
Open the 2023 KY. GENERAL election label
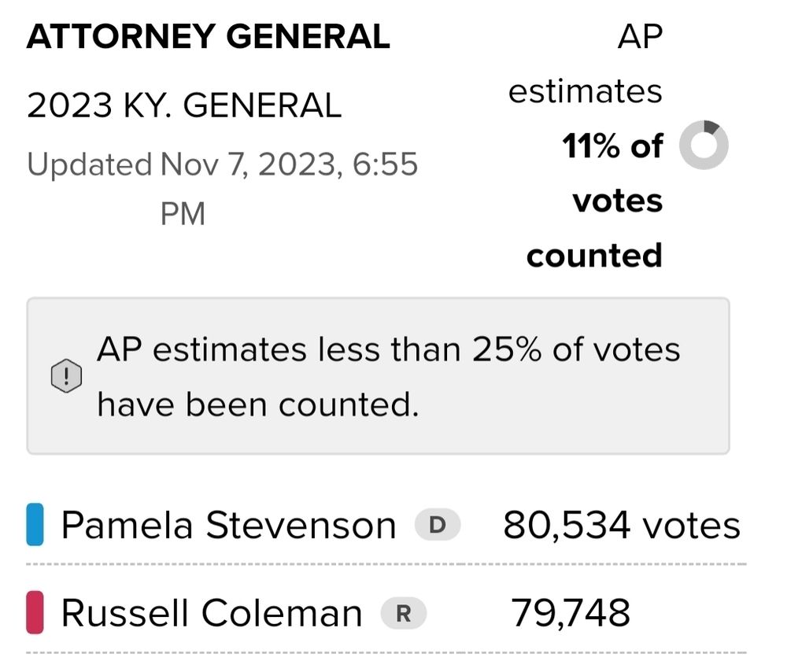coord(184,105)
